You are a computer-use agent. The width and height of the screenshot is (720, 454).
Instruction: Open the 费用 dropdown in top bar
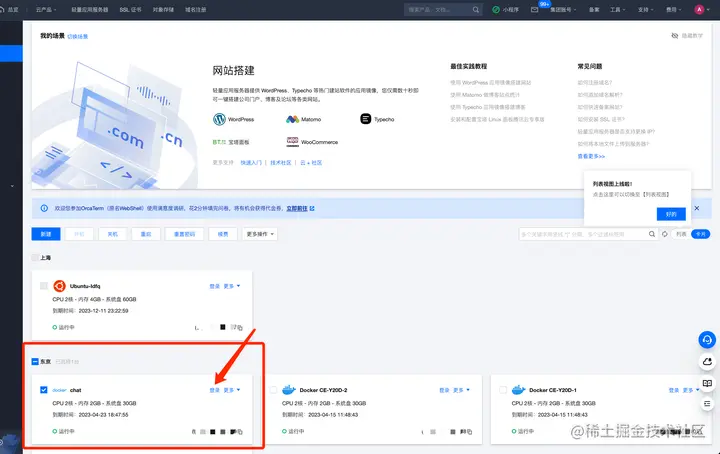(674, 10)
